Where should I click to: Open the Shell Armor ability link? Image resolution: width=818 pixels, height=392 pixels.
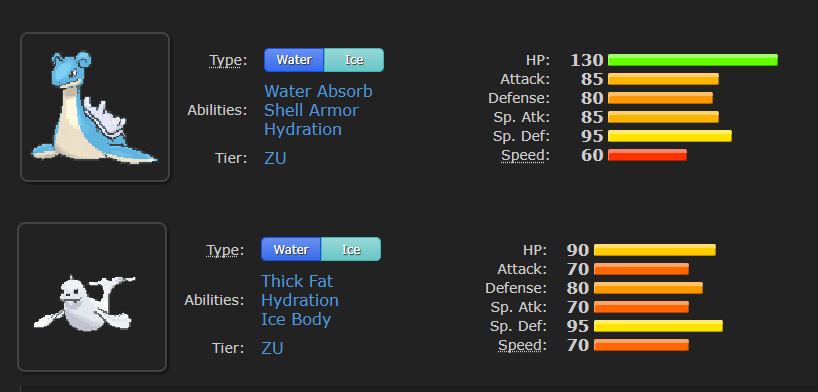point(311,110)
